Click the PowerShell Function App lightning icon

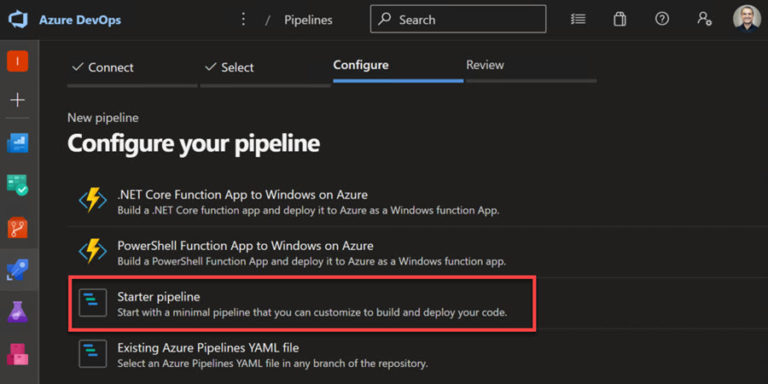[x=93, y=251]
